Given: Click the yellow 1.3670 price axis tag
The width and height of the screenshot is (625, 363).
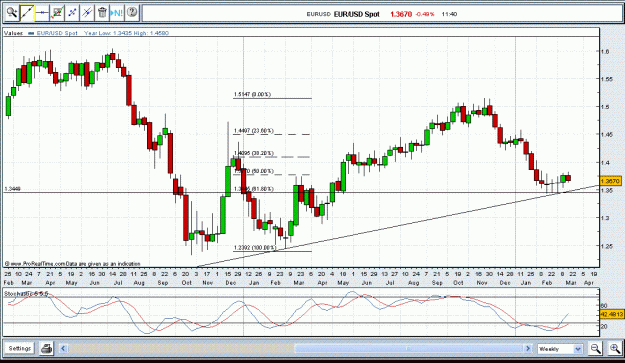Looking at the screenshot, I should click(610, 181).
